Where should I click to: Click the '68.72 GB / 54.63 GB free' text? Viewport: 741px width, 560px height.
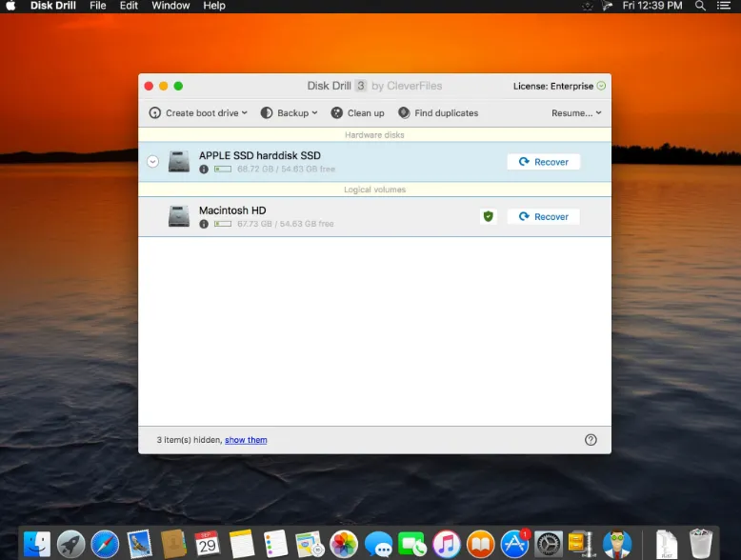[286, 170]
